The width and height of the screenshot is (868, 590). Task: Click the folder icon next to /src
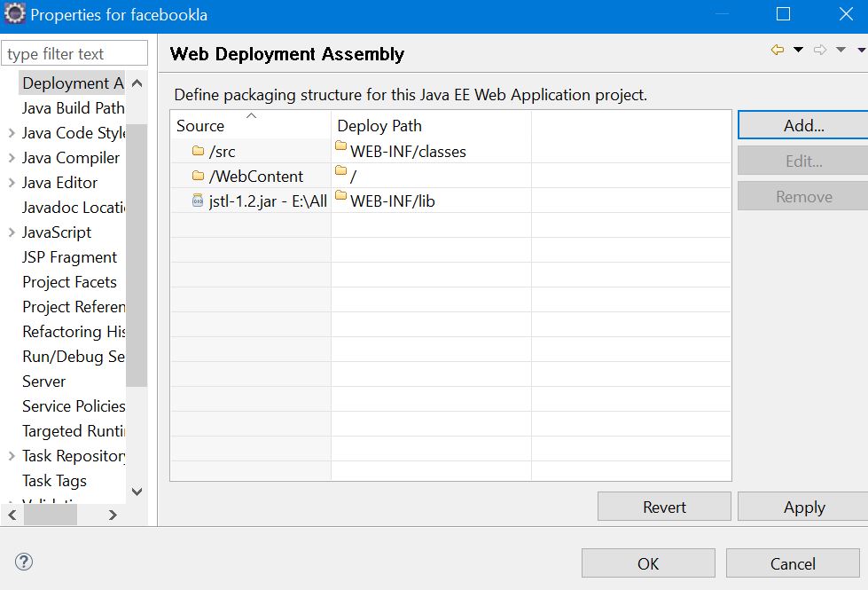click(197, 151)
